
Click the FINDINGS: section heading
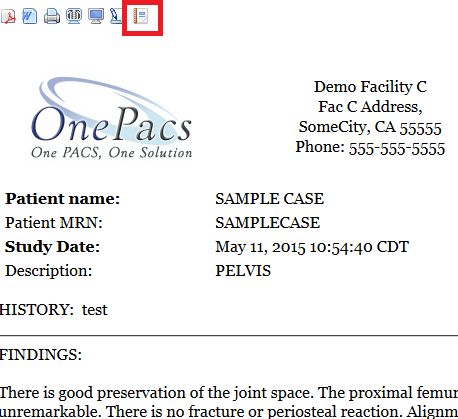coord(41,354)
